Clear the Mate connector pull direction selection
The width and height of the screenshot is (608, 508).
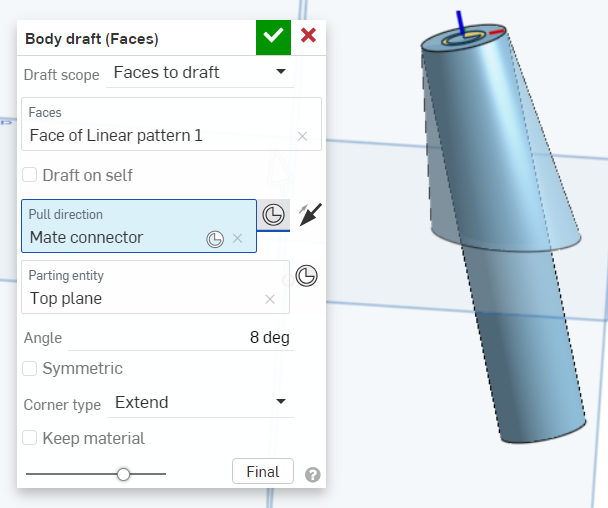237,238
